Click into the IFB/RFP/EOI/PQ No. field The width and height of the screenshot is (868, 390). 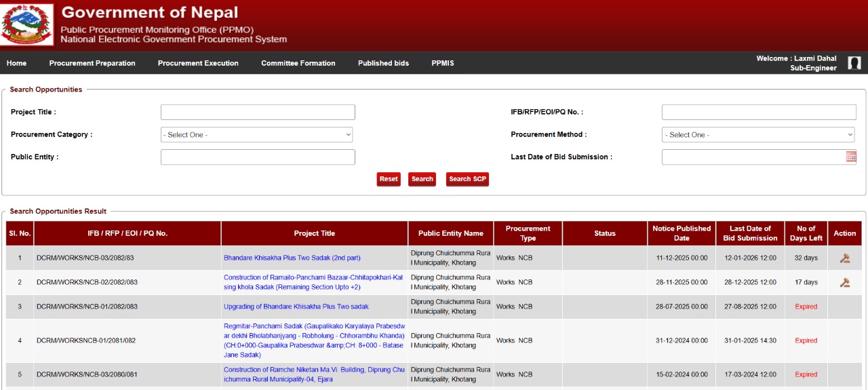759,112
